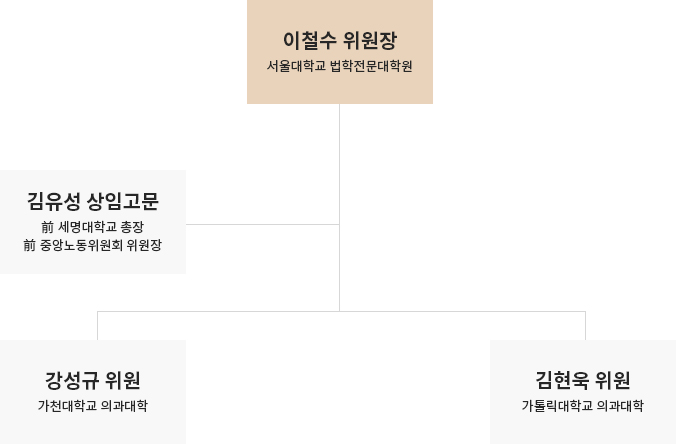Click connector line above 김현욱 위원 box

[585, 325]
